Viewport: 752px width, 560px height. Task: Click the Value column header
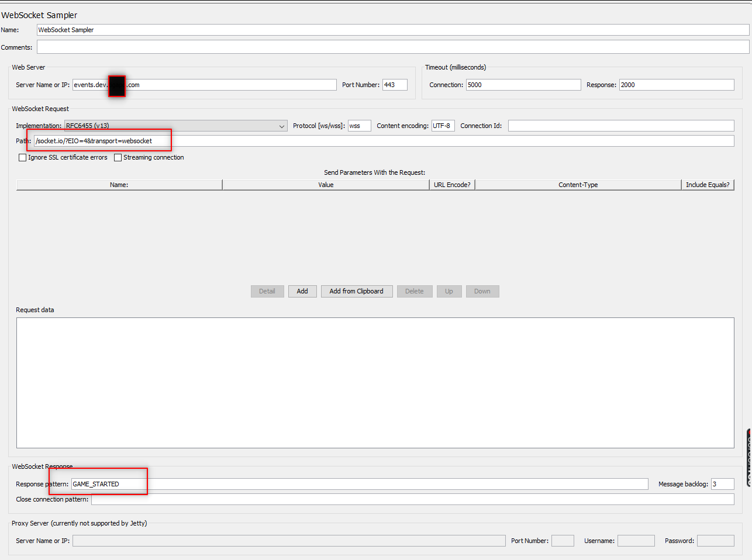(326, 185)
